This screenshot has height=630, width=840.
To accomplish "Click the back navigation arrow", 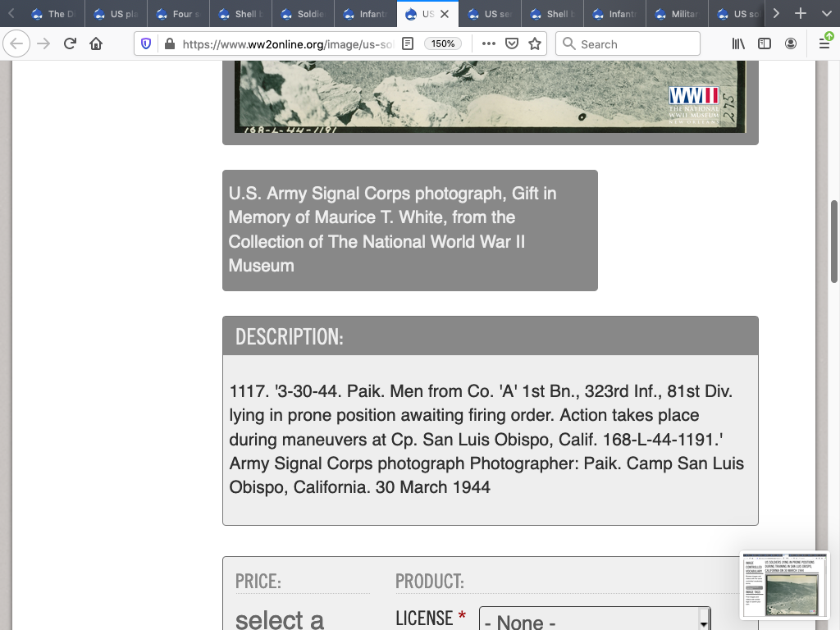I will pyautogui.click(x=16, y=44).
